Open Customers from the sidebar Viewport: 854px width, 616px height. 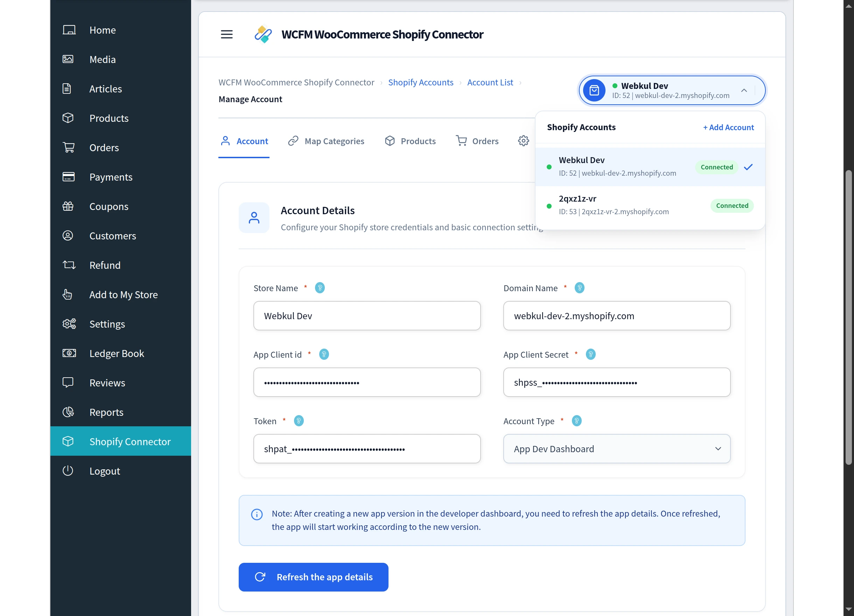pyautogui.click(x=120, y=235)
